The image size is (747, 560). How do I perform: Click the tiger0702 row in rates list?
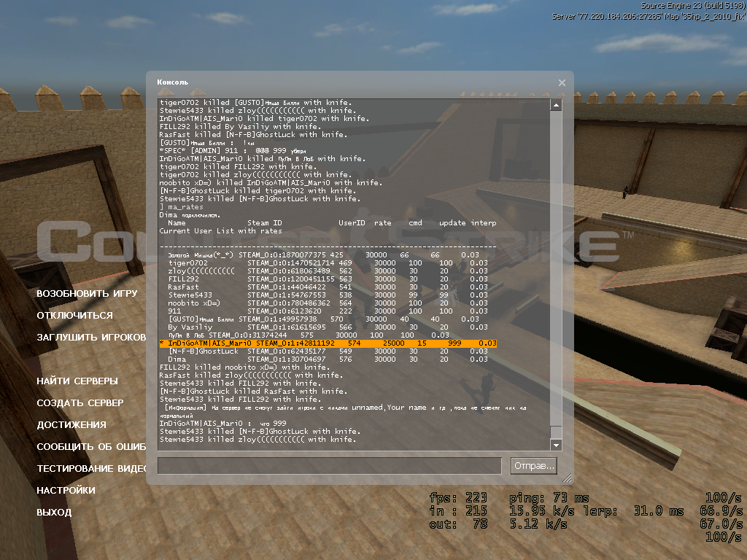pyautogui.click(x=328, y=262)
